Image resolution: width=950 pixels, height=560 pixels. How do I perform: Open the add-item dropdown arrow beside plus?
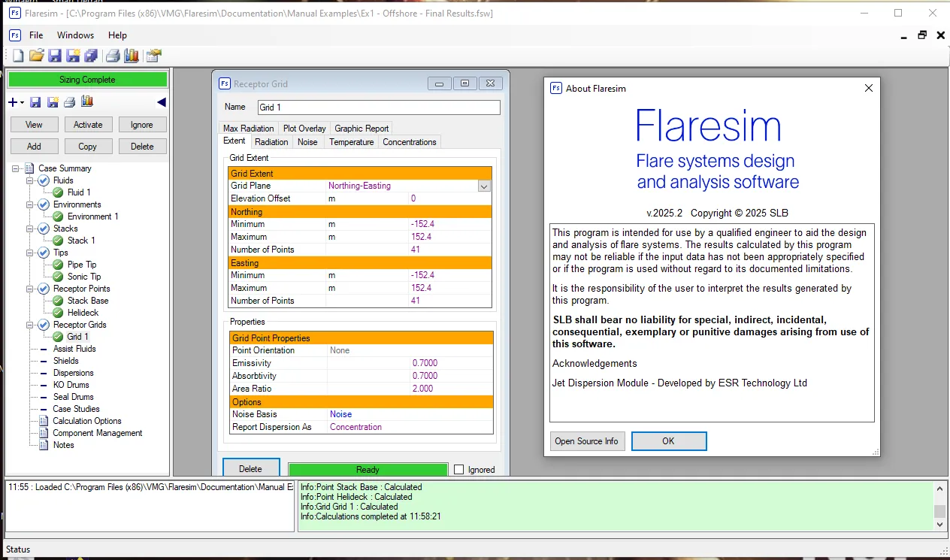coord(23,103)
